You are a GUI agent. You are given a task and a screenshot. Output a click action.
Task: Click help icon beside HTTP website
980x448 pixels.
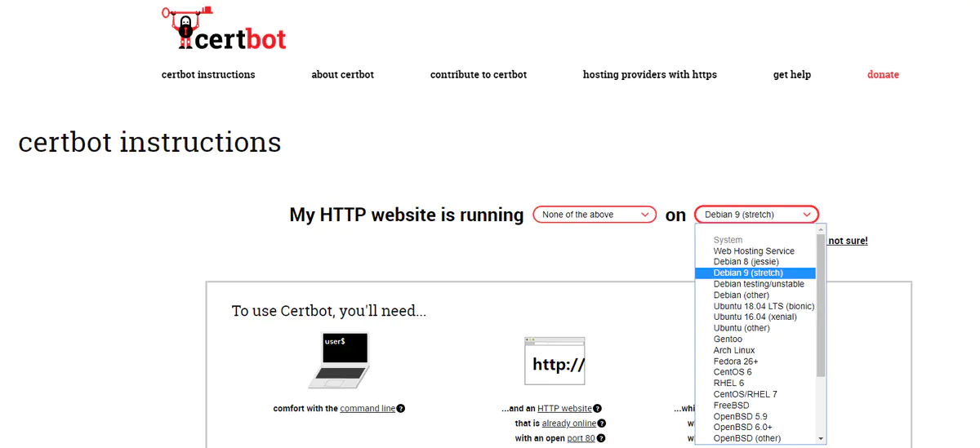tap(598, 409)
